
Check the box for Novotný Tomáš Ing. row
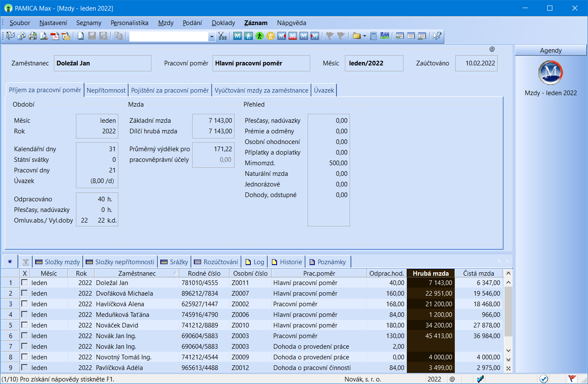(25, 357)
